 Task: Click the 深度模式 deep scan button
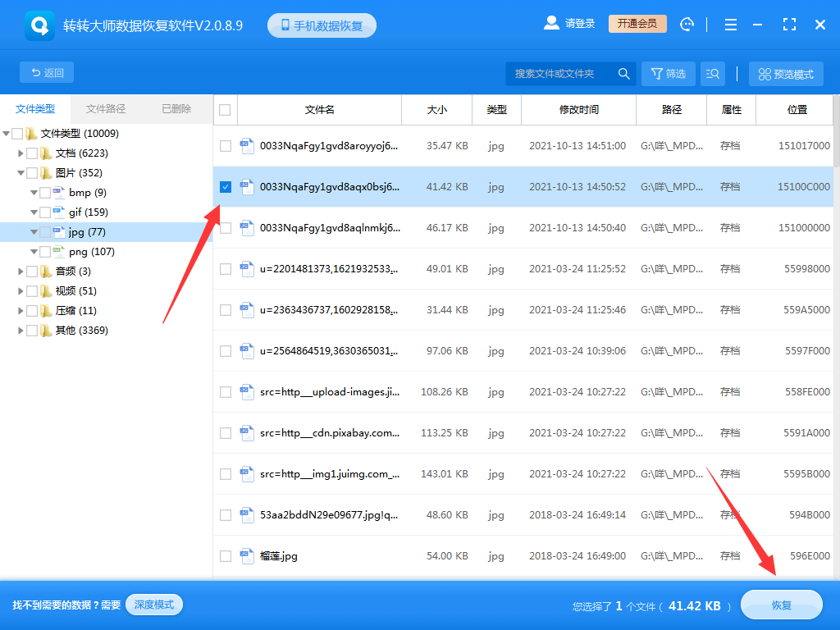tap(153, 605)
